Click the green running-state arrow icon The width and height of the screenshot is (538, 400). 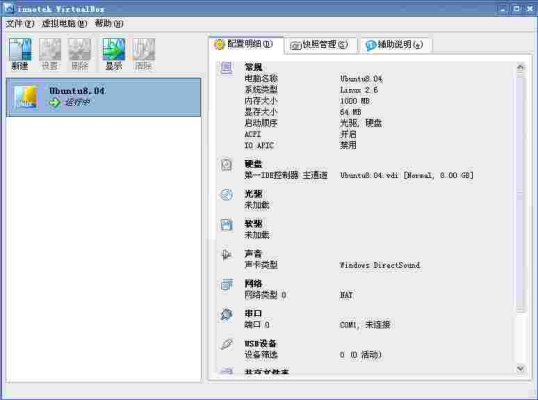pyautogui.click(x=55, y=102)
